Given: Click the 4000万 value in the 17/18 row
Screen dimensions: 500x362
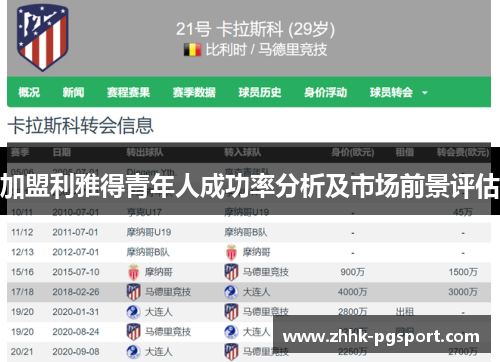Looking at the screenshot, I should (353, 292).
